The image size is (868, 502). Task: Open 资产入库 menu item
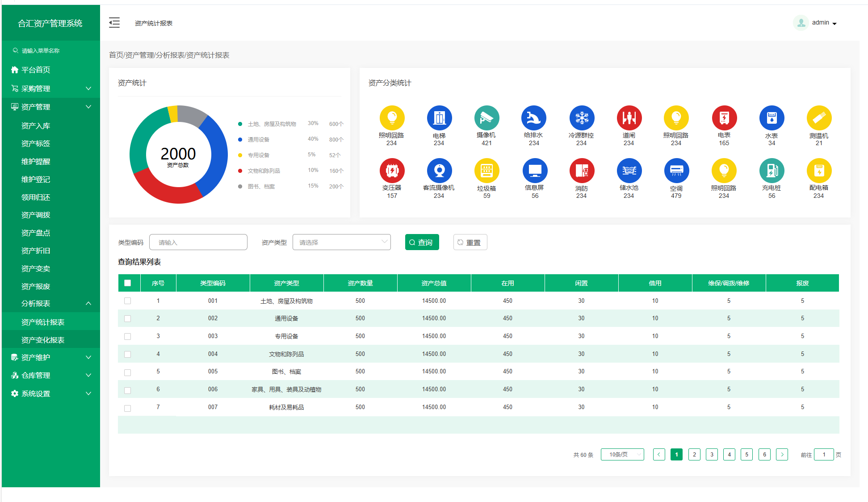pyautogui.click(x=36, y=126)
